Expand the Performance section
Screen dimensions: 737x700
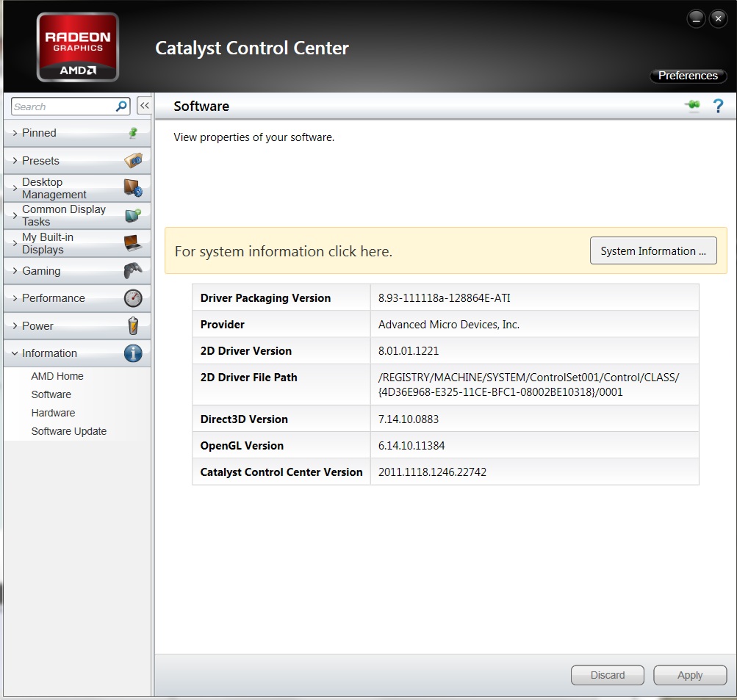click(77, 298)
